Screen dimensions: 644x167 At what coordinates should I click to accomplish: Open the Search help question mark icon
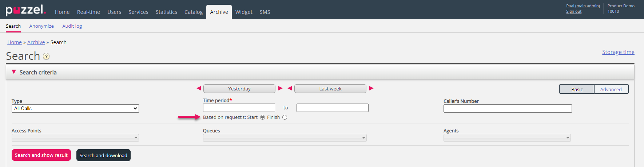tap(46, 57)
